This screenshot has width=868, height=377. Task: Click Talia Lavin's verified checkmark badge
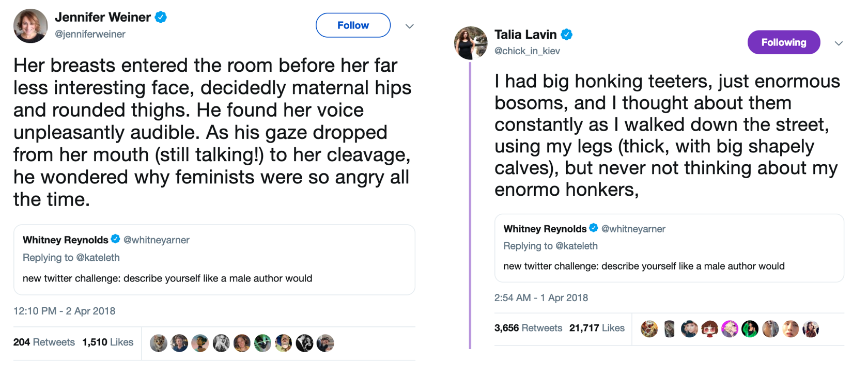[x=567, y=35]
